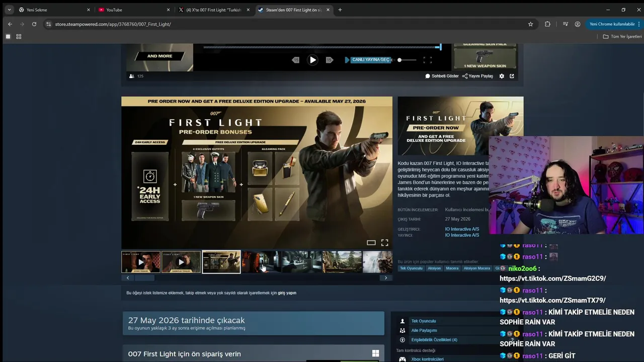Click Aksiyon tag
Image resolution: width=644 pixels, height=362 pixels.
434,268
